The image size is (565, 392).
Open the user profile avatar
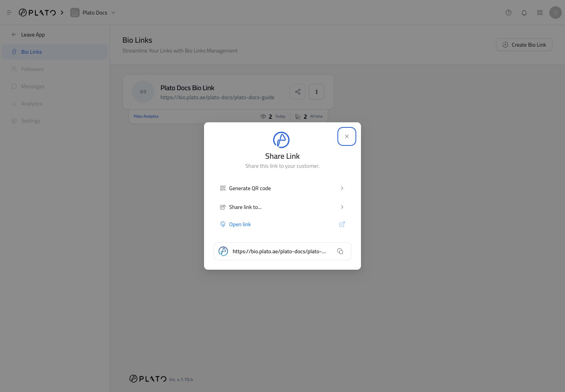click(x=556, y=13)
